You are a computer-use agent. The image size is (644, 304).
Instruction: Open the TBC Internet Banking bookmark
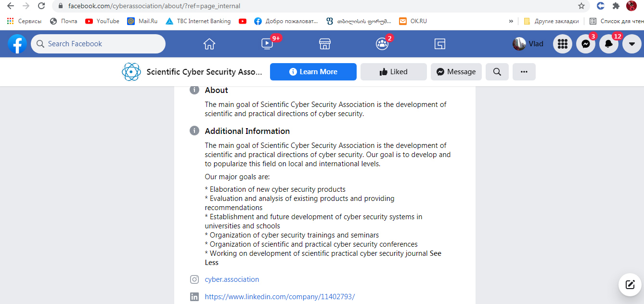[x=198, y=21]
